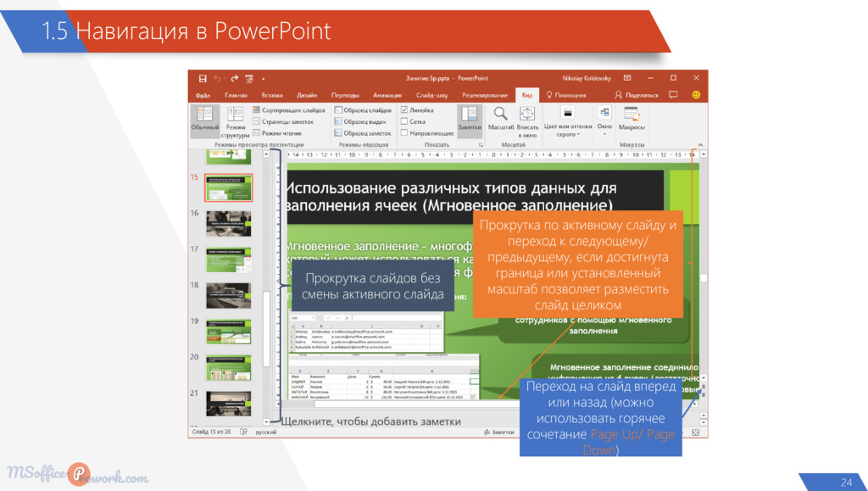This screenshot has height=491, width=868.
Task: Select slide 17 thumbnail
Action: [228, 259]
